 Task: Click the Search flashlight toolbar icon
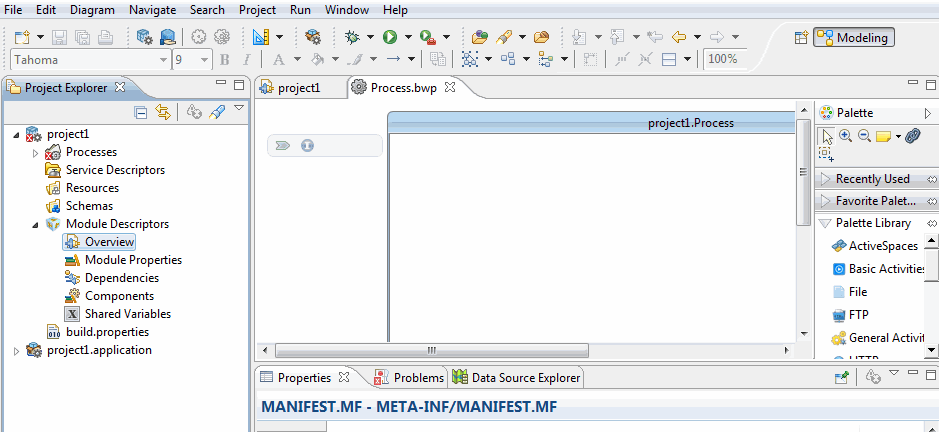pyautogui.click(x=504, y=37)
